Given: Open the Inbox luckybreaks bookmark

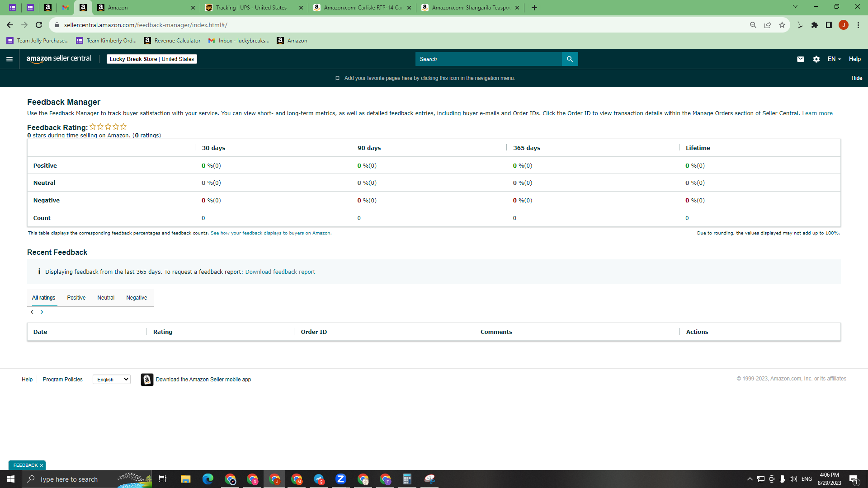Looking at the screenshot, I should [239, 41].
